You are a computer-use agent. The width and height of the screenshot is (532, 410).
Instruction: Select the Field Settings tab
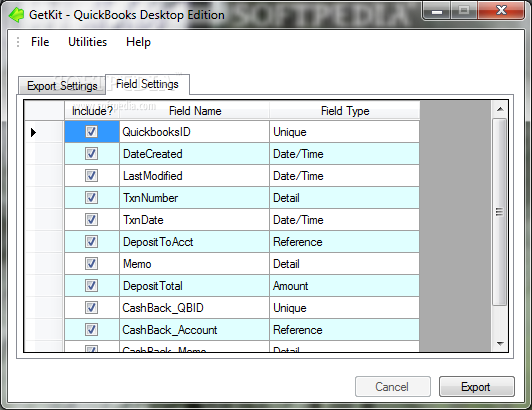[147, 84]
